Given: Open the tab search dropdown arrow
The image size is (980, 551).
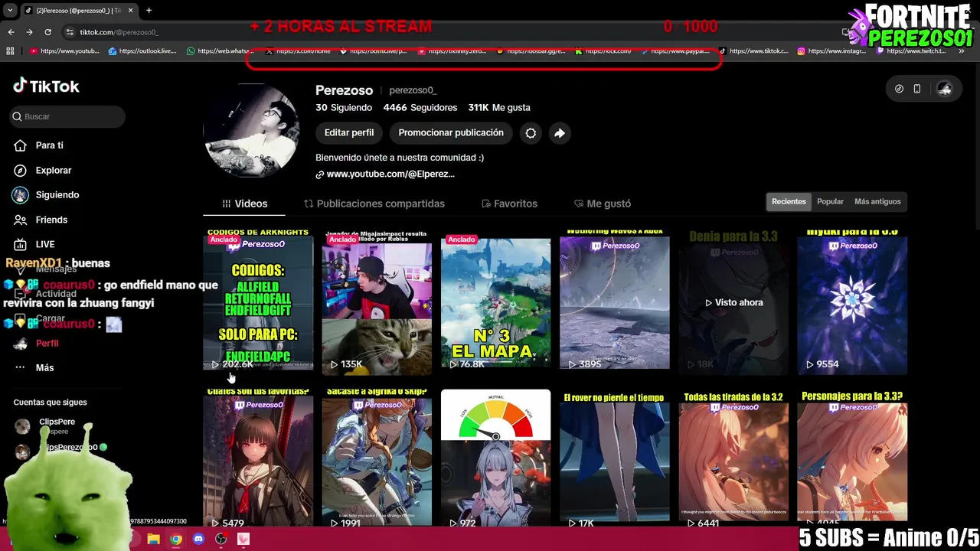Looking at the screenshot, I should (x=10, y=11).
